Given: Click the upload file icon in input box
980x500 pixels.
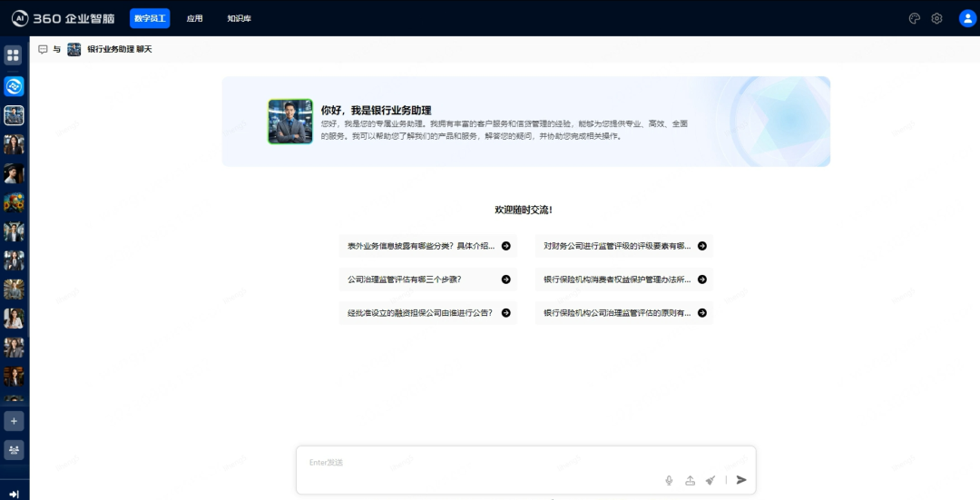Looking at the screenshot, I should click(x=690, y=480).
